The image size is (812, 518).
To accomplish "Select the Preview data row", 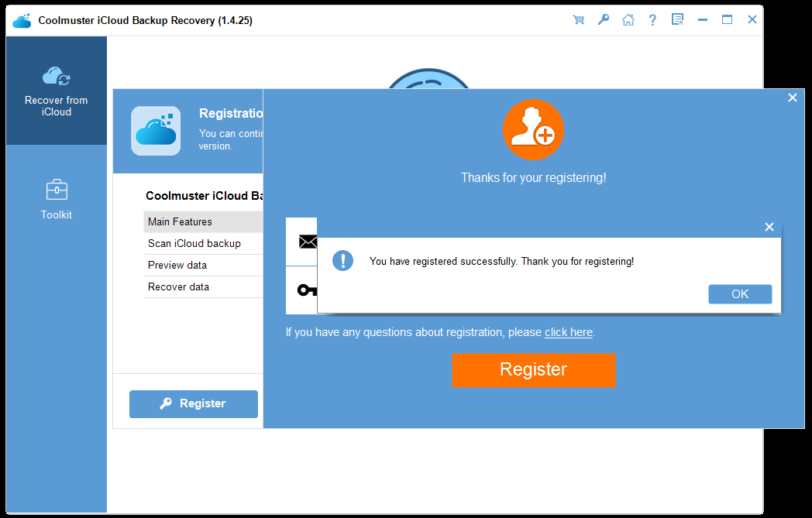I will [x=203, y=265].
